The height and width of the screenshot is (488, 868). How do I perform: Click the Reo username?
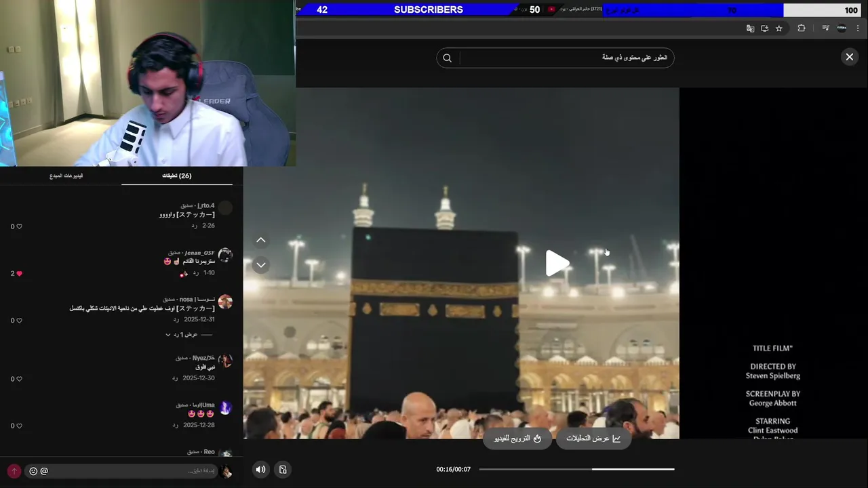pos(209,451)
